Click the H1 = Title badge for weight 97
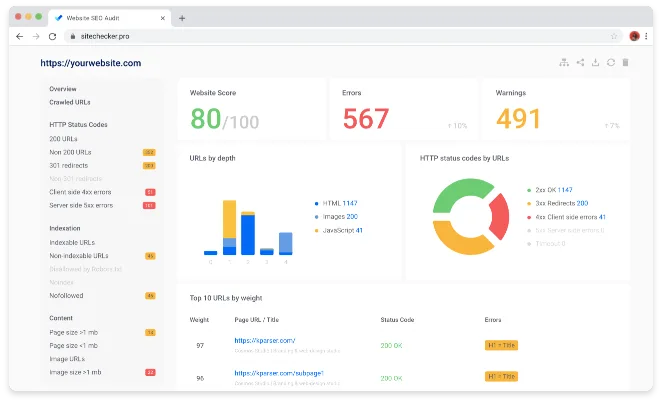 pos(501,345)
